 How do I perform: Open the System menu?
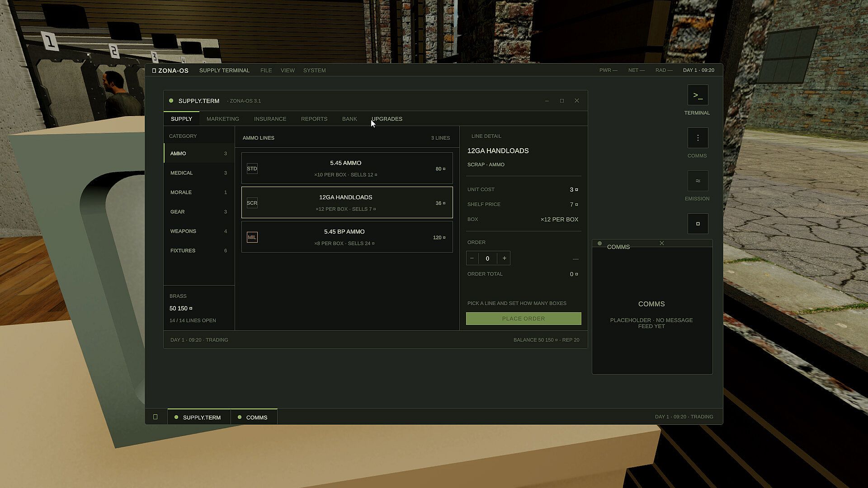[314, 70]
